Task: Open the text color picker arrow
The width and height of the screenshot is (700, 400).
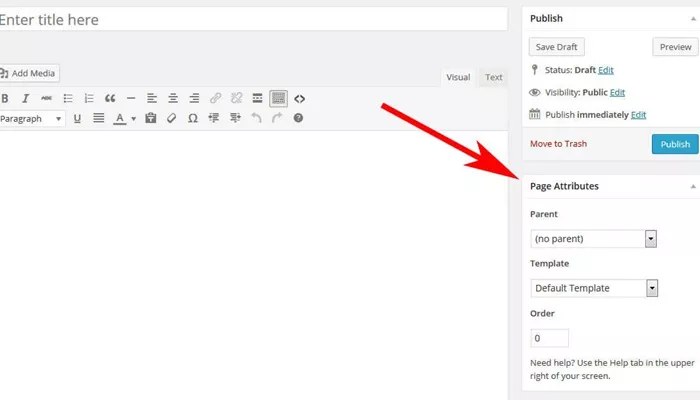Action: tap(133, 119)
